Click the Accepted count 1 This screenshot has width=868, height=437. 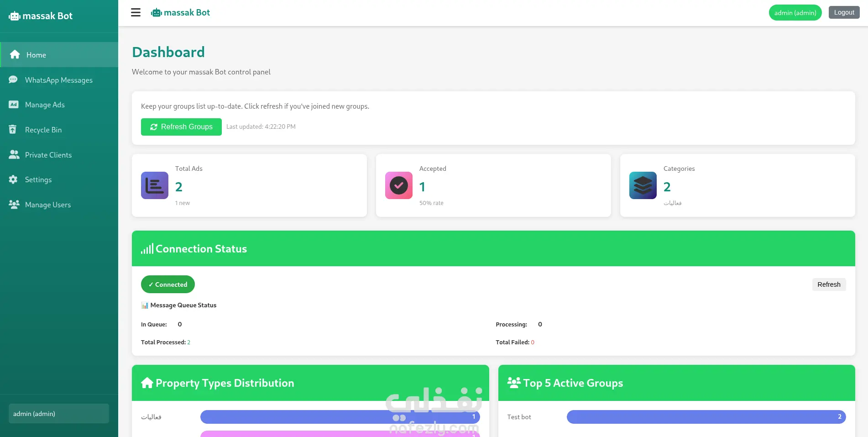point(423,187)
